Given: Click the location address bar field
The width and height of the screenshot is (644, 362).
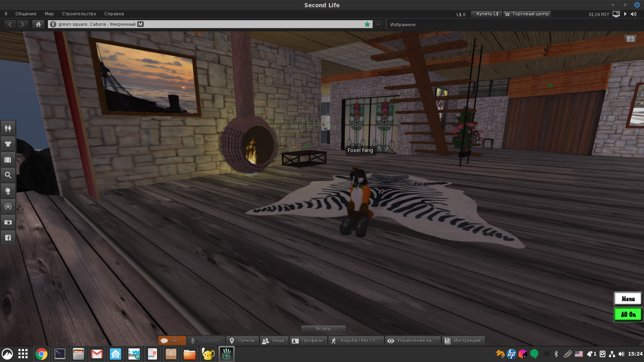Looking at the screenshot, I should coord(209,24).
